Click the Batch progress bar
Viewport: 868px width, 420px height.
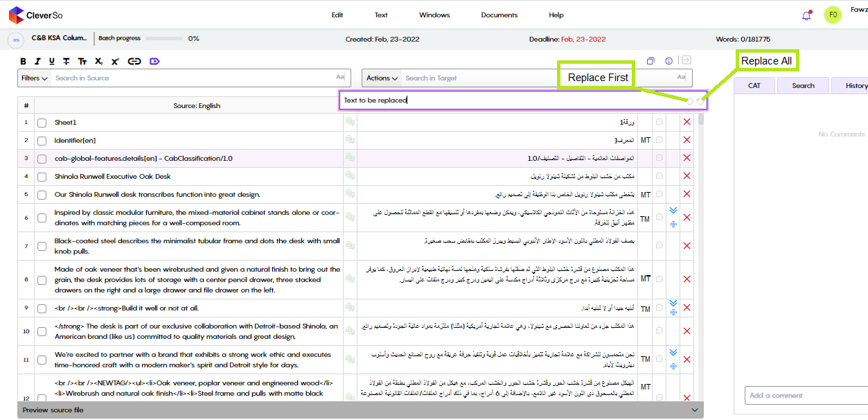[x=166, y=39]
